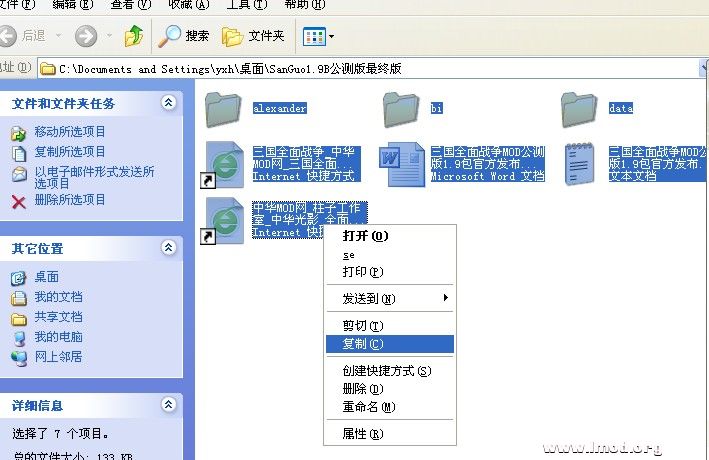Open the data folder icon
This screenshot has width=709, height=460.
pyautogui.click(x=580, y=108)
